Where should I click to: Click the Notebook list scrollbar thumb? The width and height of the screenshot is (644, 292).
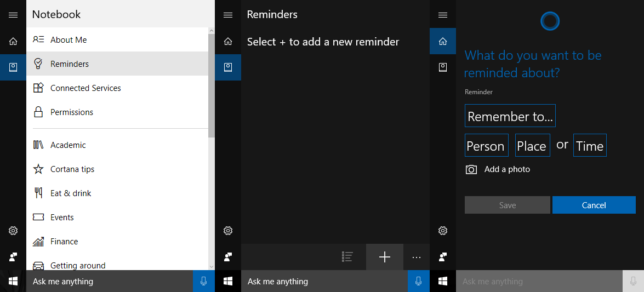pos(212,85)
